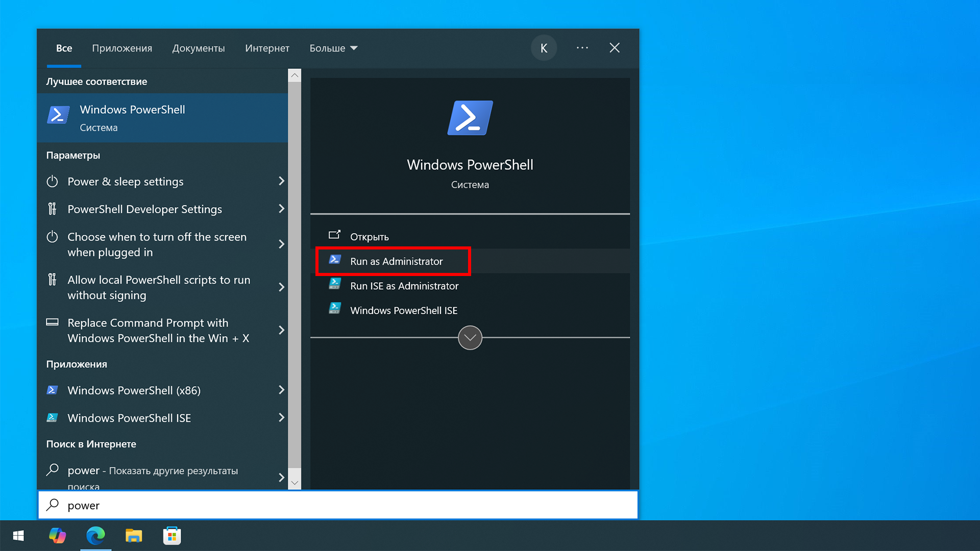This screenshot has width=980, height=551.
Task: Click the Run ISE as Administrator icon
Action: [335, 285]
